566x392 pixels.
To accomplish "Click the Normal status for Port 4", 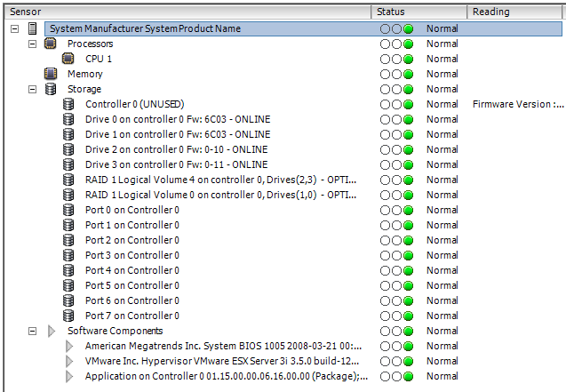I will [x=442, y=270].
